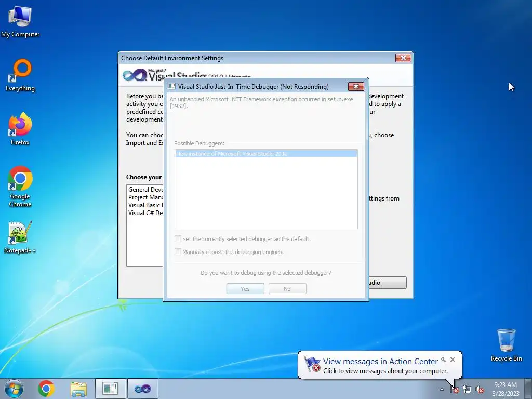Click the wrench icon in the notification balloon
Image resolution: width=532 pixels, height=399 pixels.
(443, 360)
